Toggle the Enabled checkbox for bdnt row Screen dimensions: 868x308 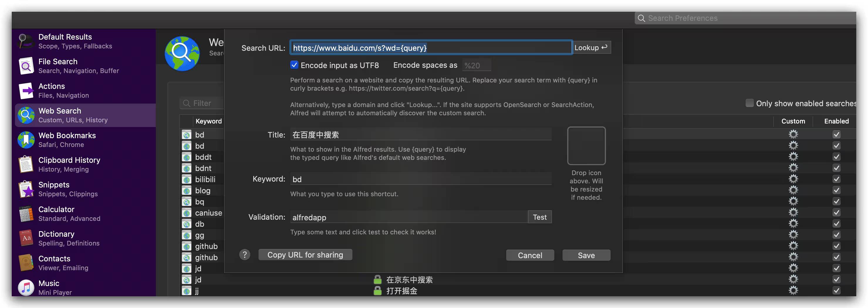click(x=836, y=168)
